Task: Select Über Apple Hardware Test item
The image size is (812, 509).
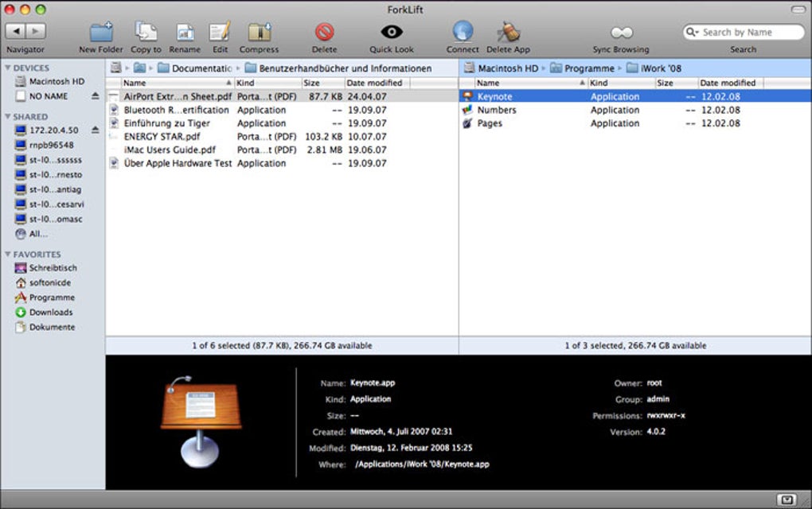Action: (x=282, y=163)
